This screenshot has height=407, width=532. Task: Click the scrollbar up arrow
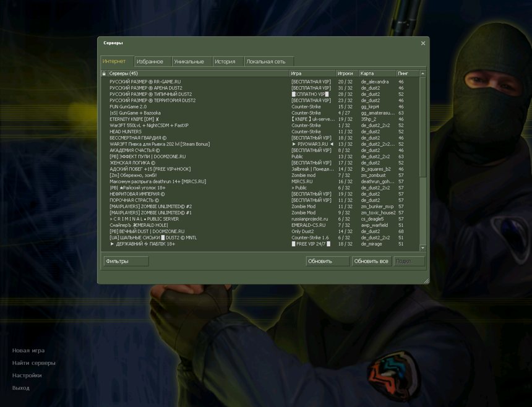pos(423,74)
